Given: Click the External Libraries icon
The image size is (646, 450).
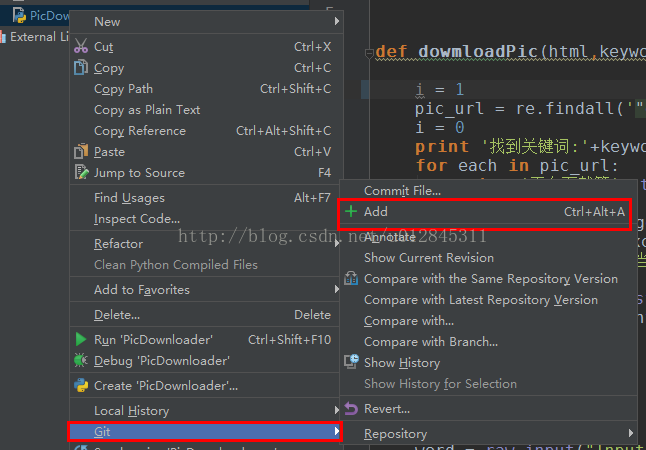Looking at the screenshot, I should click(x=2, y=37).
